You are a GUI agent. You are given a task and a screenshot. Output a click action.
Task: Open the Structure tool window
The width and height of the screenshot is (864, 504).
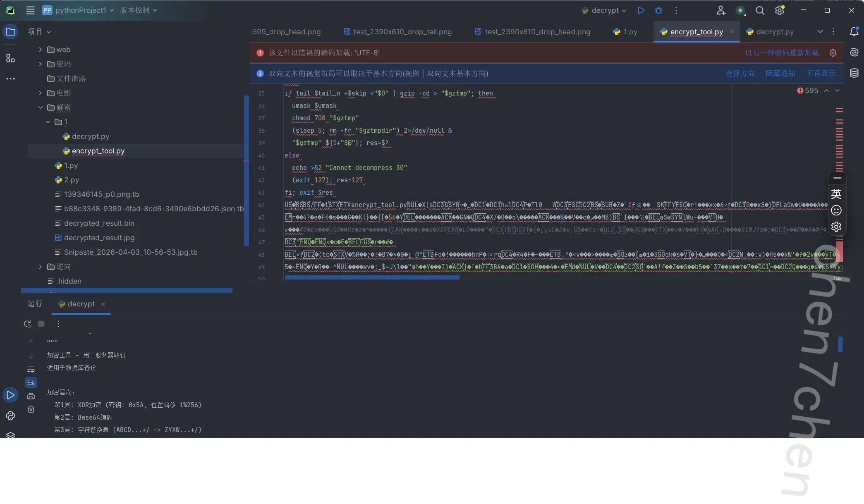10,58
